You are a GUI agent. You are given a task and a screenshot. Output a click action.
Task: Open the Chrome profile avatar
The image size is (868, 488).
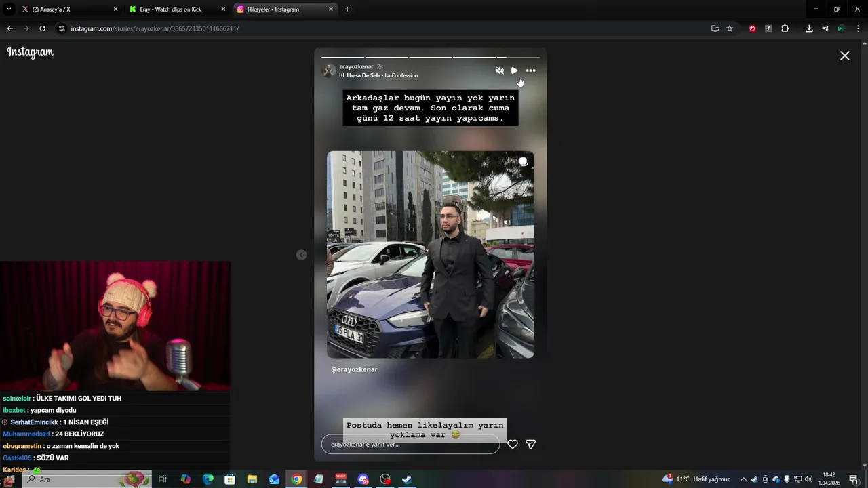pyautogui.click(x=842, y=28)
